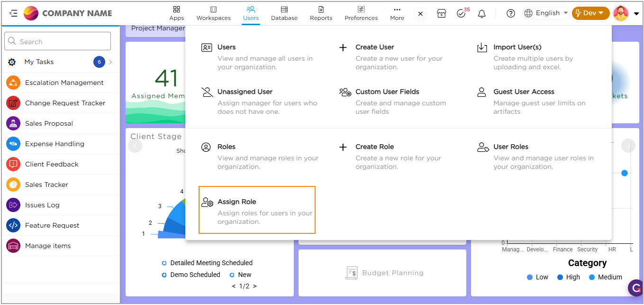The width and height of the screenshot is (644, 305).
Task: Click the Expense Handling sidebar icon
Action: 13,144
